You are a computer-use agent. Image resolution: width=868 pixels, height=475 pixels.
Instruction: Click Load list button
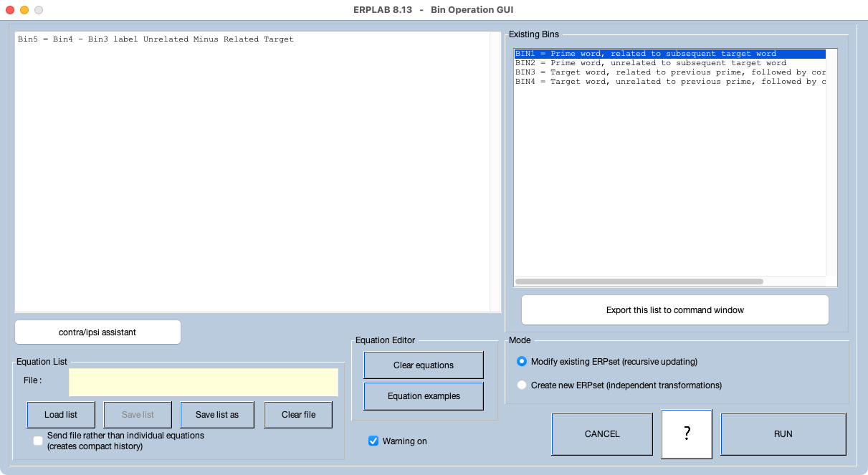(61, 415)
